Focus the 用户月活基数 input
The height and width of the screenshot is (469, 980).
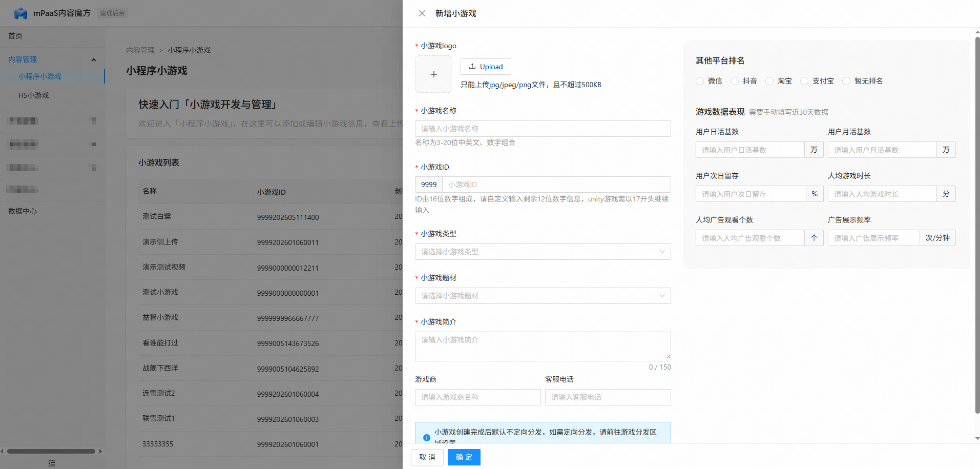[882, 150]
